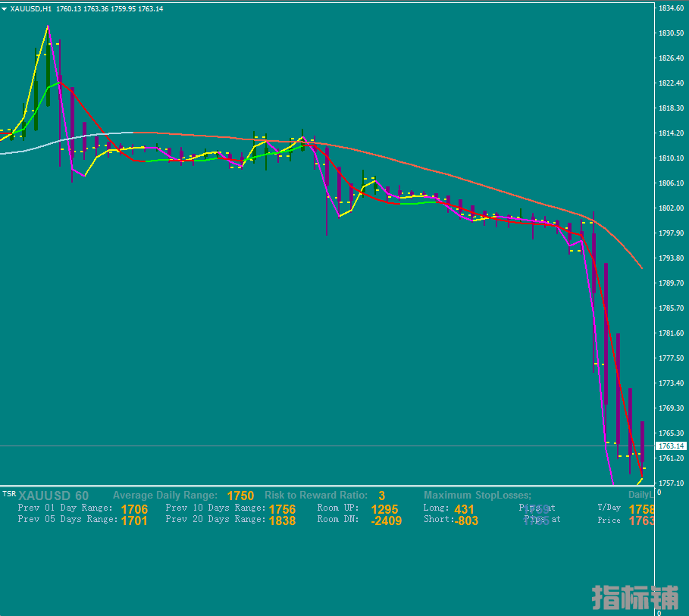Click the TSR indicator label
Image resolution: width=689 pixels, height=616 pixels.
click(x=8, y=494)
